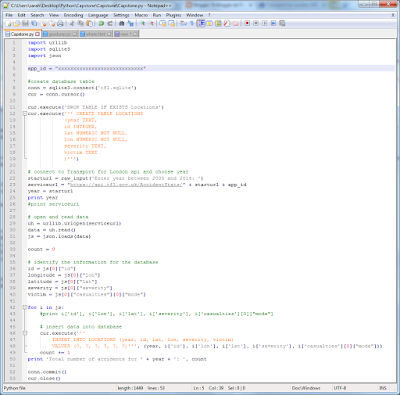Screen dimensions: 400x395
Task: Click the Undo green arrow icon
Action: [101, 23]
